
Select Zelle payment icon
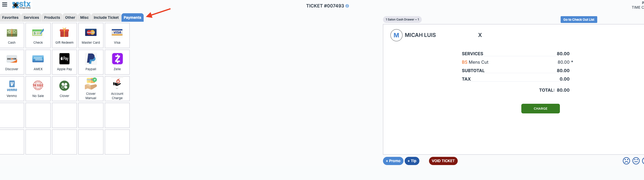[117, 62]
